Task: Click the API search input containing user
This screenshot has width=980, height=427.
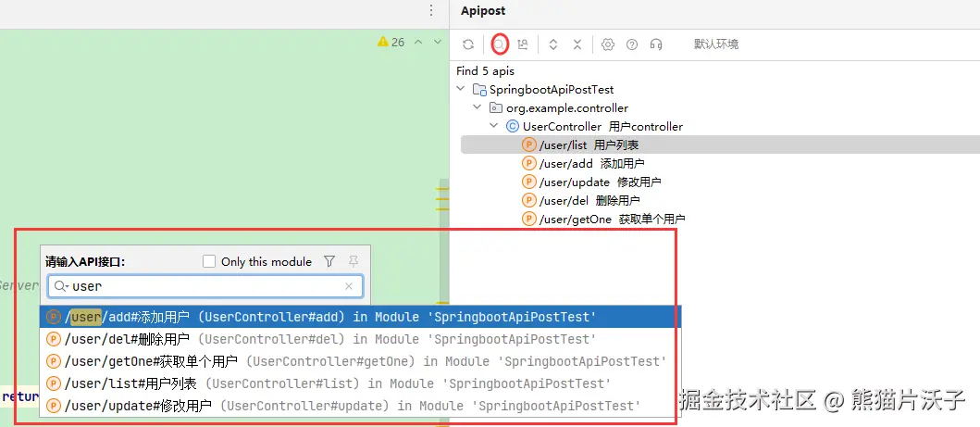Action: [x=205, y=286]
